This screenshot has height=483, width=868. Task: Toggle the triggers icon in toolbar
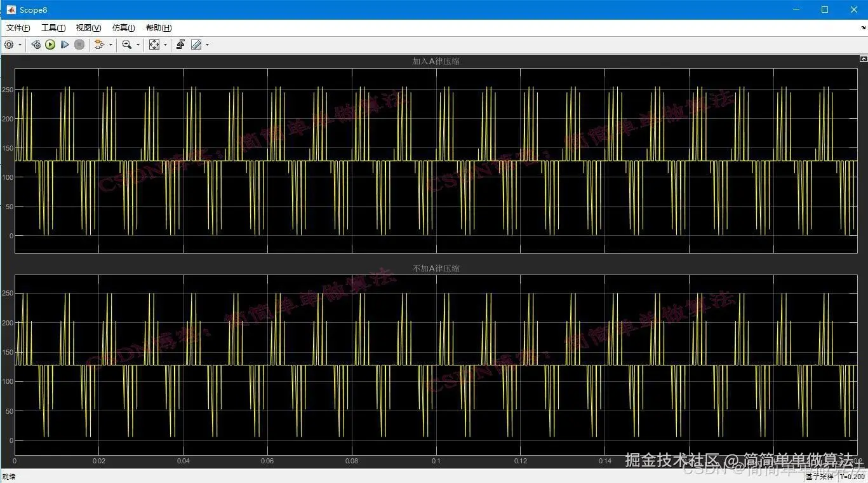[181, 44]
